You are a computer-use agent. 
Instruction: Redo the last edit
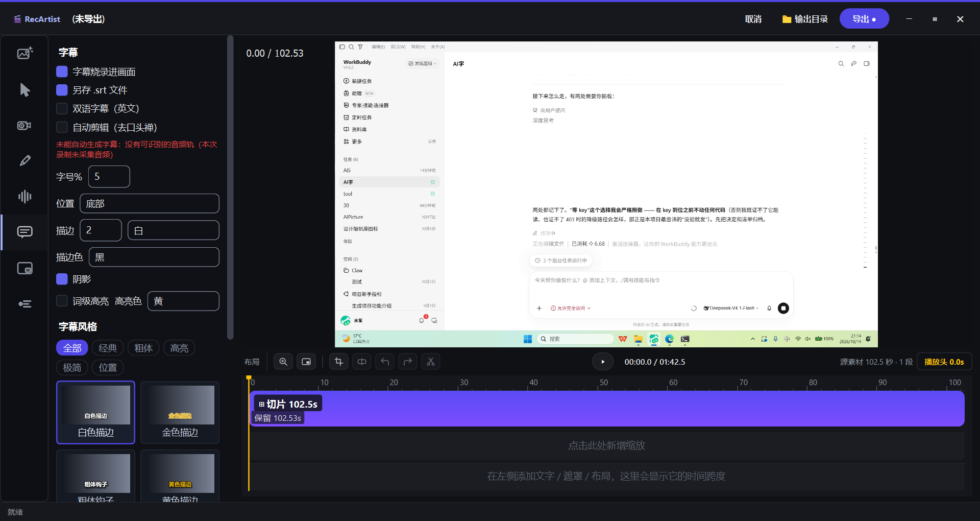408,362
